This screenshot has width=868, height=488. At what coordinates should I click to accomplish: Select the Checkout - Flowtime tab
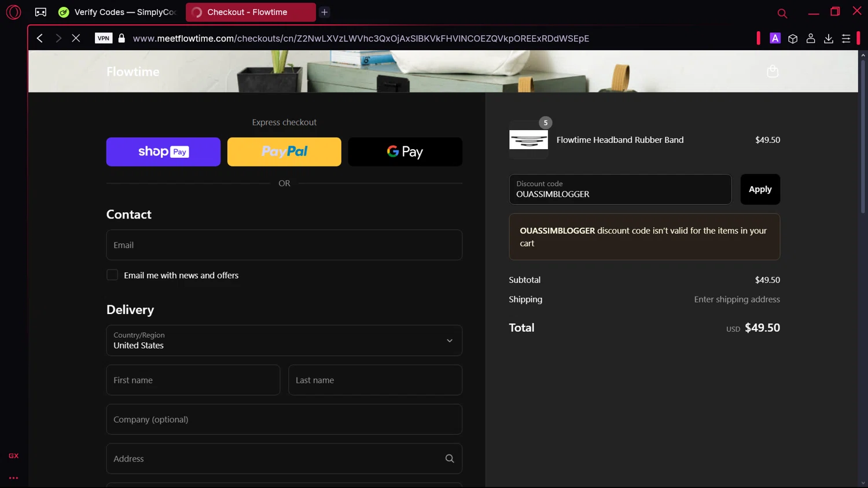(x=251, y=12)
